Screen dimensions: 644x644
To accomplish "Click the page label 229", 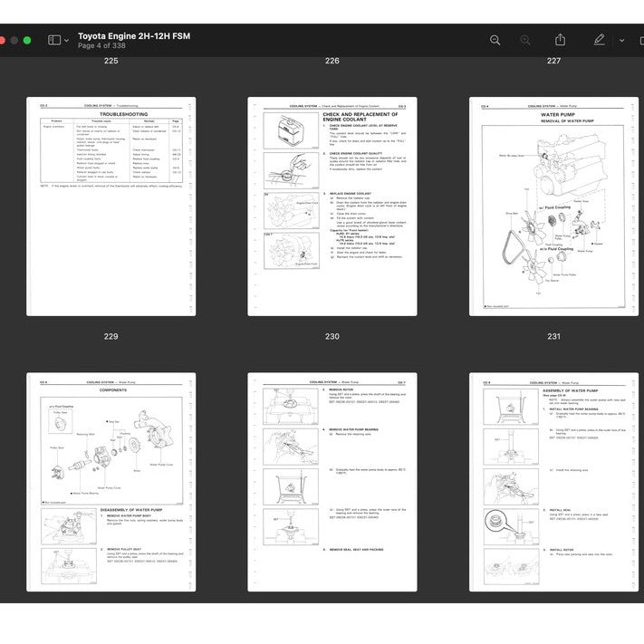I will coord(111,336).
